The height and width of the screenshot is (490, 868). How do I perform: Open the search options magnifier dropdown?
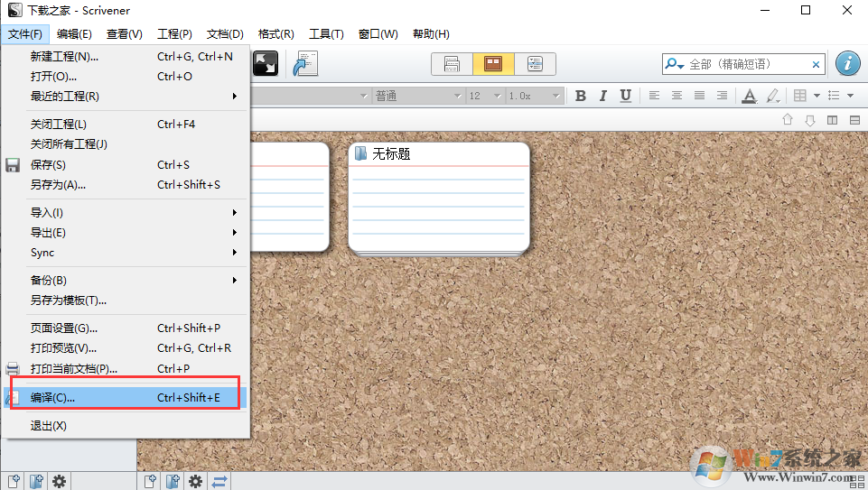point(675,64)
